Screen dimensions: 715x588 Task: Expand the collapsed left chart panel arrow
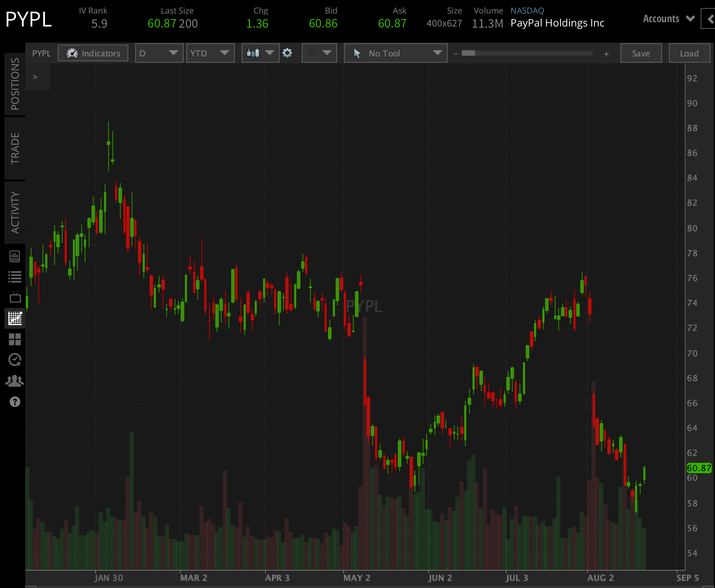coord(35,77)
